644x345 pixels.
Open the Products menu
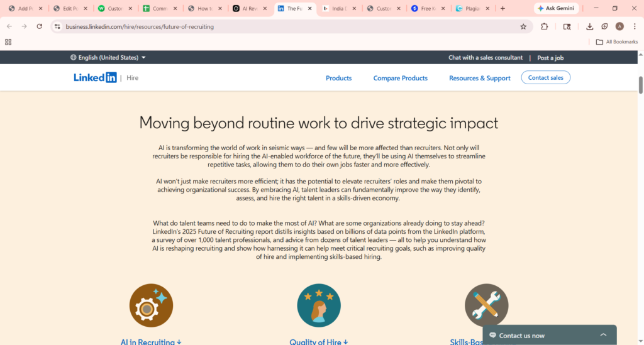tap(338, 78)
